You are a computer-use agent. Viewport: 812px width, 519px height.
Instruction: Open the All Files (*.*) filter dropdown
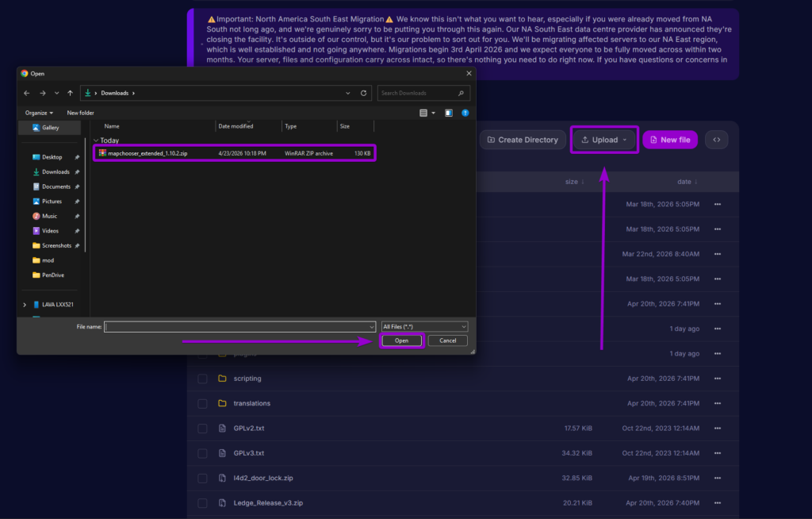coord(423,326)
